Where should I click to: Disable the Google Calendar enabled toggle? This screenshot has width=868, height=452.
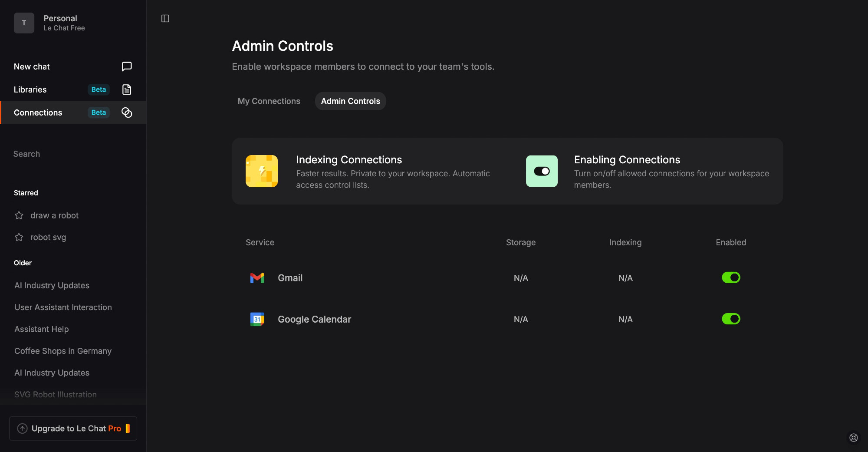pyautogui.click(x=731, y=319)
